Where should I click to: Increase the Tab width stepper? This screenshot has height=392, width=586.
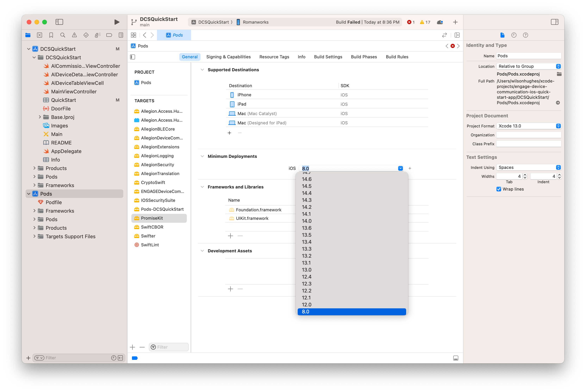(525, 175)
